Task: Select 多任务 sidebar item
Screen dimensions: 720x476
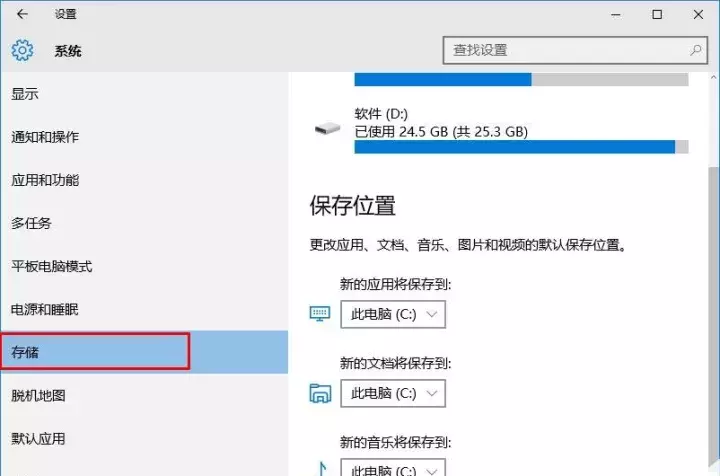Action: [x=144, y=223]
